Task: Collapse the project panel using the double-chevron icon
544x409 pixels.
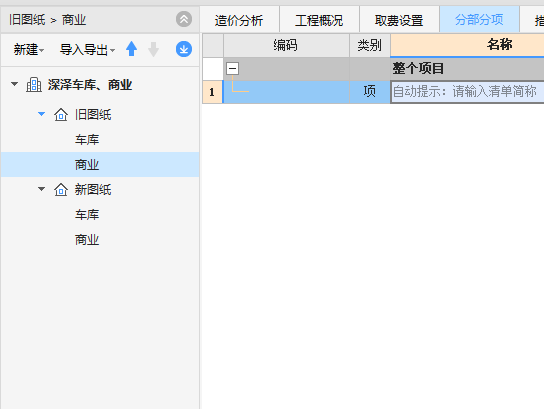Action: [x=184, y=19]
